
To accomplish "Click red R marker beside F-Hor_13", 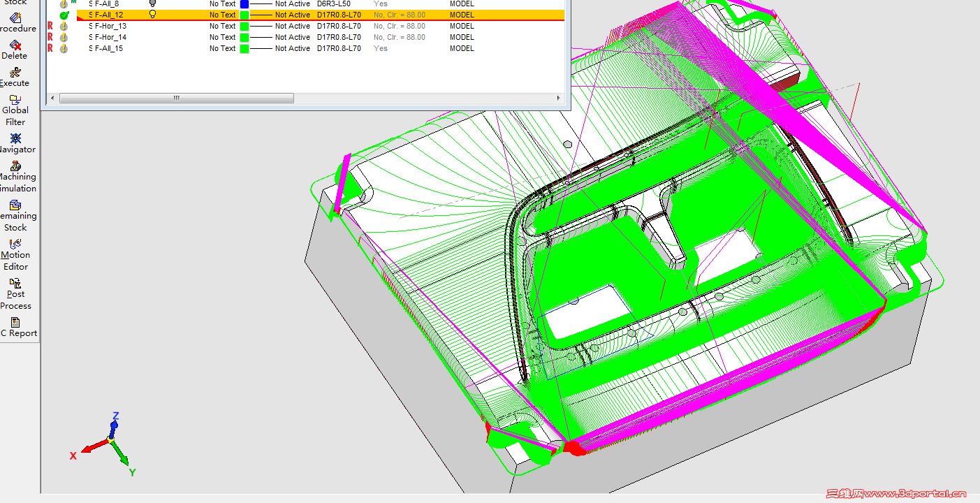I will tap(50, 26).
